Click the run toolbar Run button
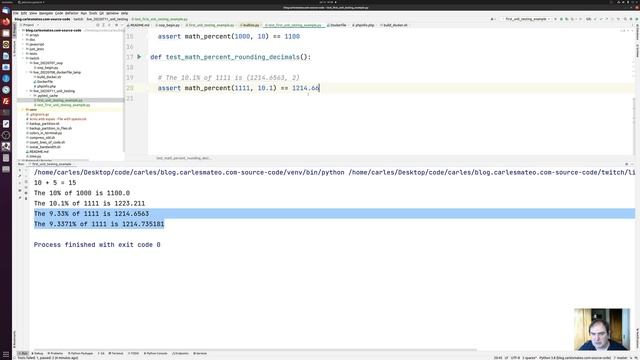 (556, 19)
